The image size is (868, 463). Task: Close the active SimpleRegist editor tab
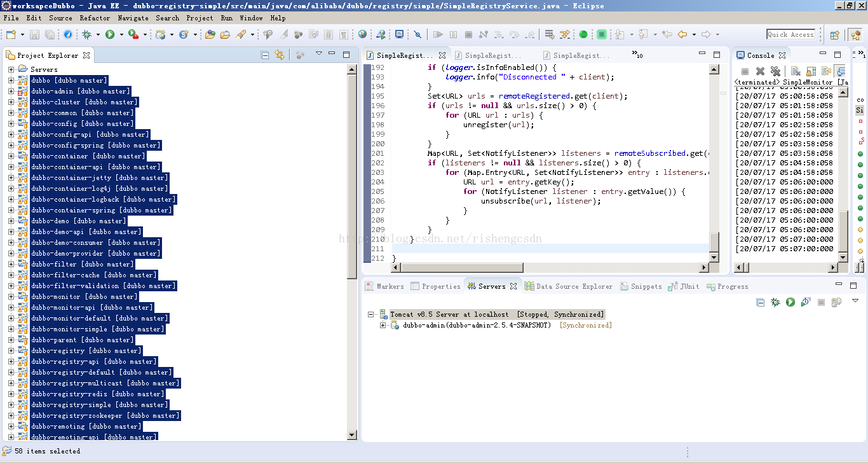tap(442, 55)
